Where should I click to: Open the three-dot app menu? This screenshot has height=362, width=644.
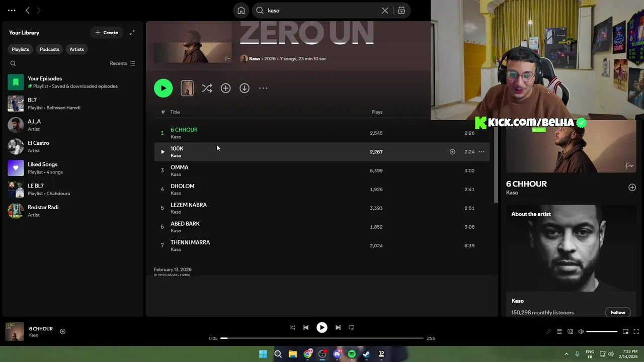12,10
